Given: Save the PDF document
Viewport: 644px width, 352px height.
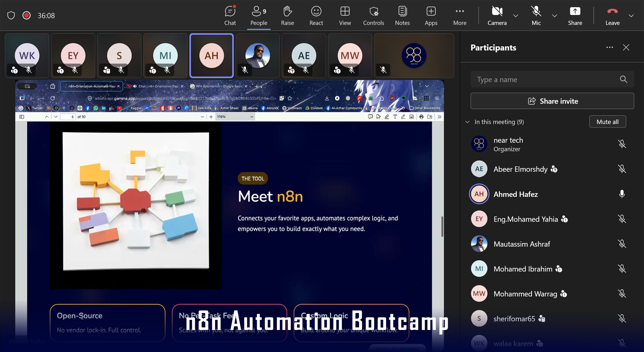Looking at the screenshot, I should pyautogui.click(x=429, y=117).
